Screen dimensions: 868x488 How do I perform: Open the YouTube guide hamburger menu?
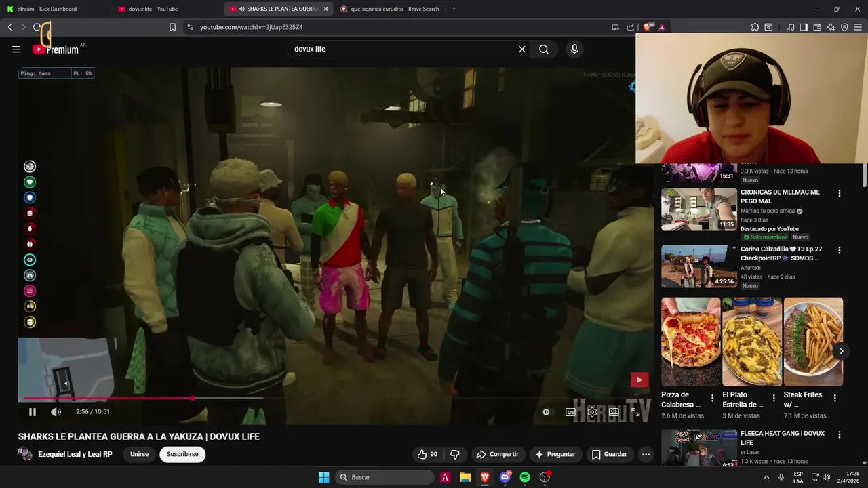point(16,49)
